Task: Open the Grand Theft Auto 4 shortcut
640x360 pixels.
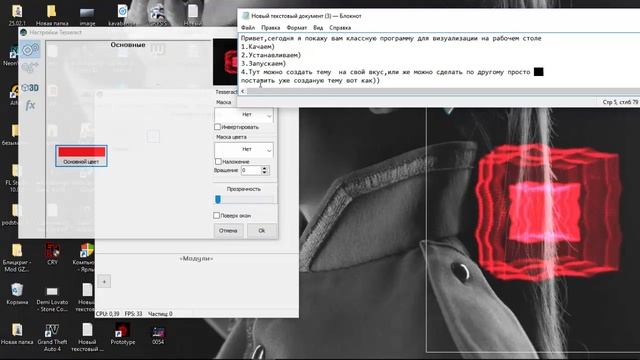Action: (52, 337)
